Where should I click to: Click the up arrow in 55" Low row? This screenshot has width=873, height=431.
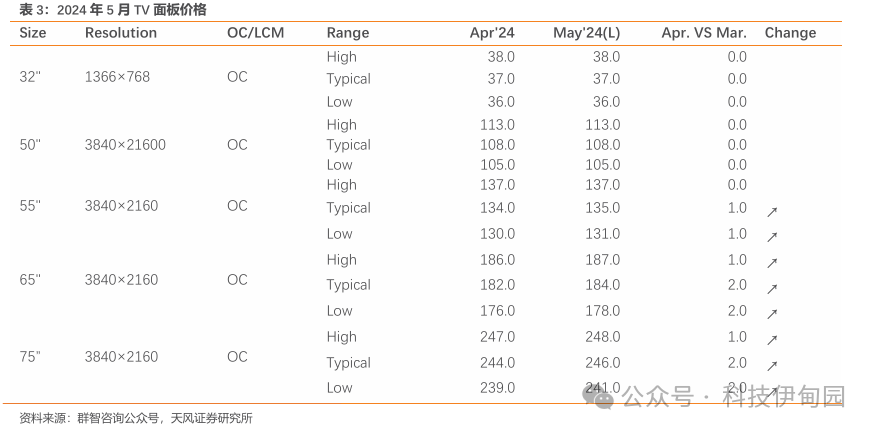(772, 237)
